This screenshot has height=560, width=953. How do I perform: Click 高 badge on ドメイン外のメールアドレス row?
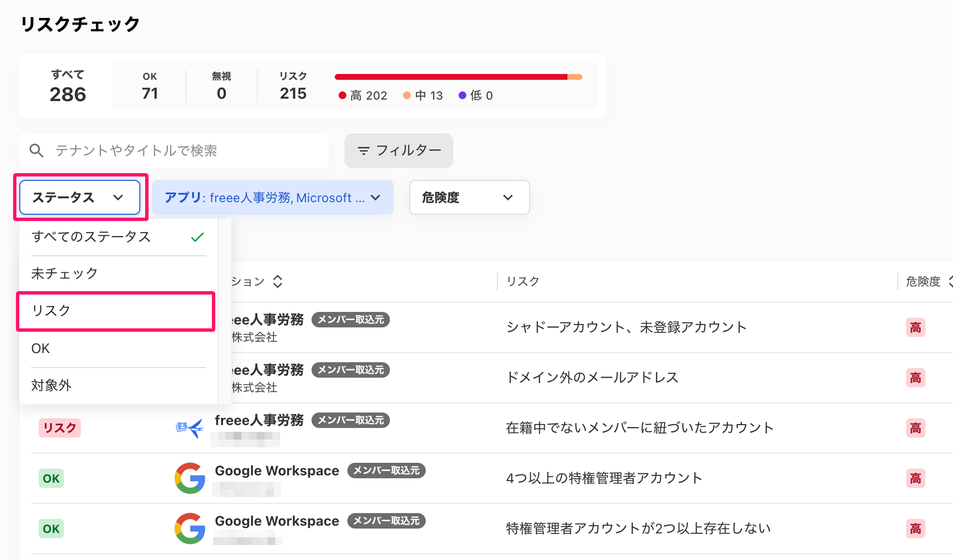click(916, 378)
